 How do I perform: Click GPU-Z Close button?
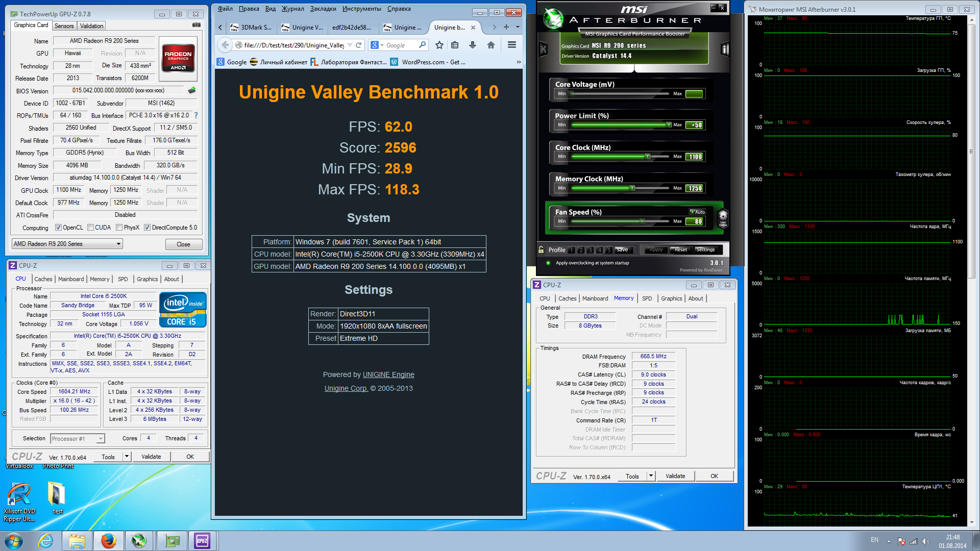coord(184,244)
